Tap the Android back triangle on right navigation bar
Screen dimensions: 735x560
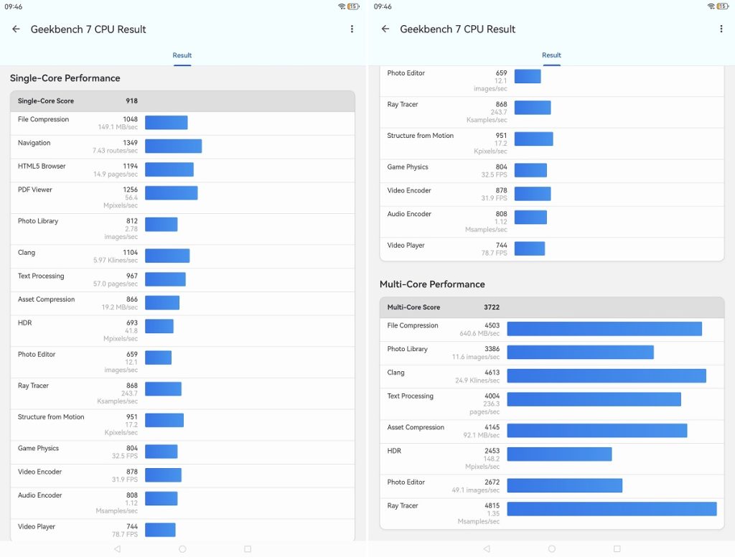[487, 549]
